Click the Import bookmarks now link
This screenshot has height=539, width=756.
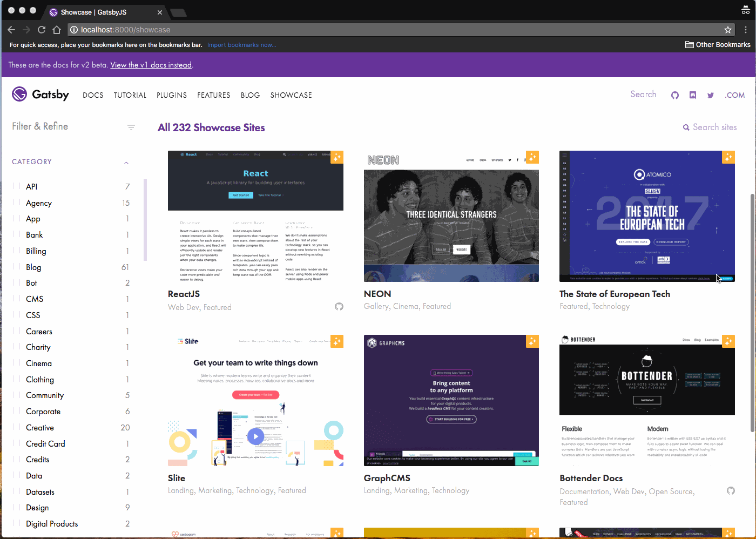click(x=241, y=45)
